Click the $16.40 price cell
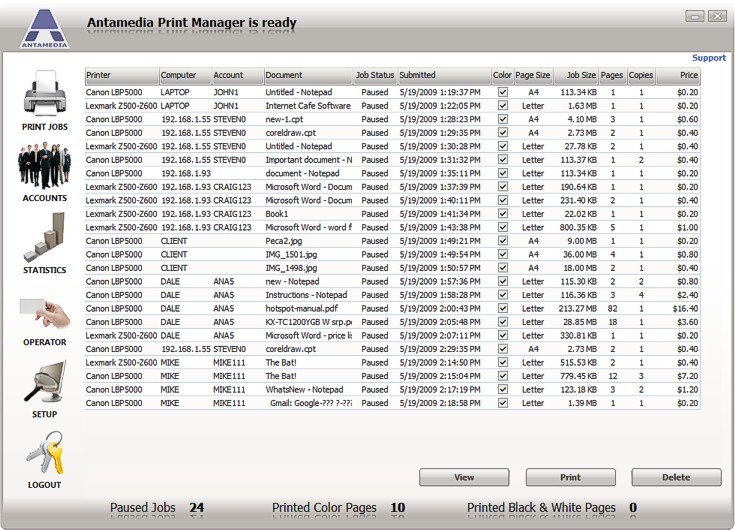735x530 pixels. [685, 308]
